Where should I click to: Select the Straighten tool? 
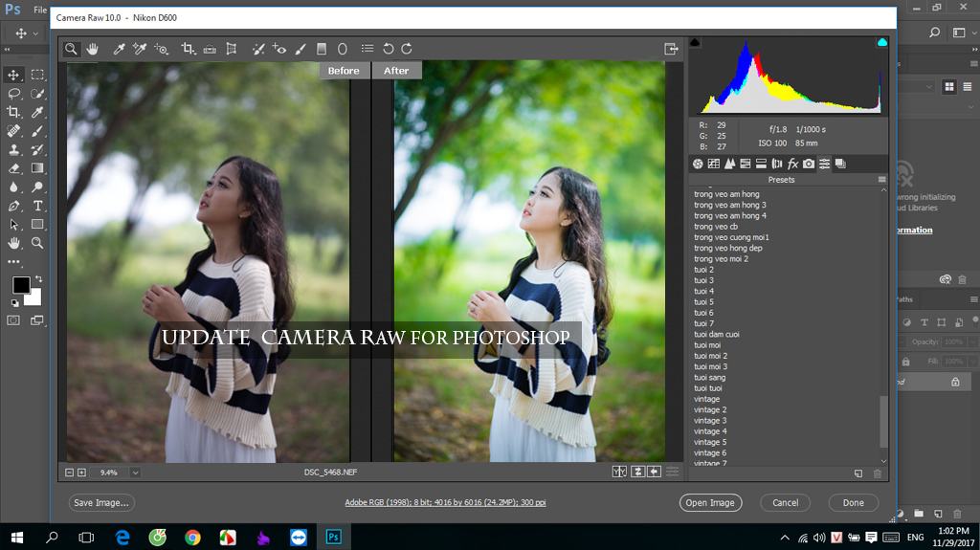coord(210,49)
